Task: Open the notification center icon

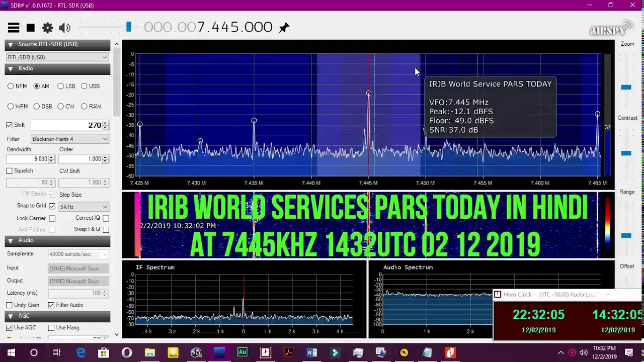Action: pyautogui.click(x=629, y=352)
